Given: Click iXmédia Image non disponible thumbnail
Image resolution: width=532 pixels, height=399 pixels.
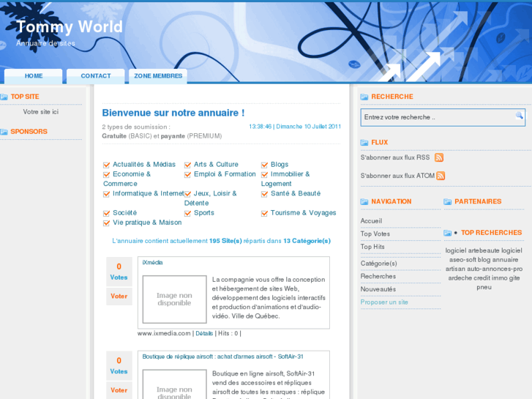Looking at the screenshot, I should tap(174, 299).
